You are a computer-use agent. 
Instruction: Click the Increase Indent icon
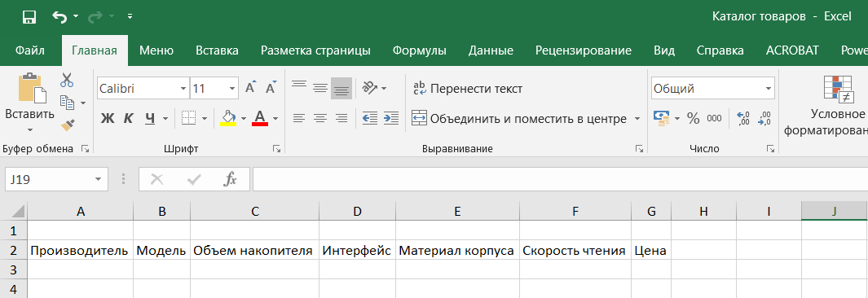pos(391,118)
